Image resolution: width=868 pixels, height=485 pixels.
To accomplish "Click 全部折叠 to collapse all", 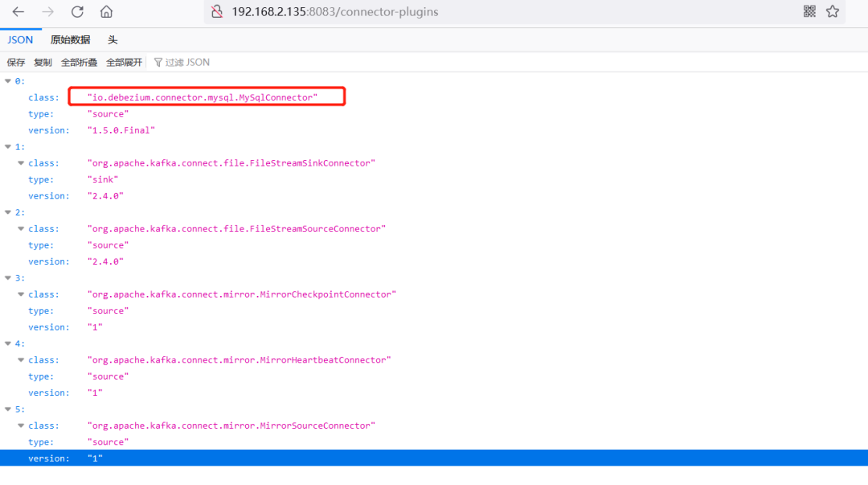I will click(x=79, y=63).
